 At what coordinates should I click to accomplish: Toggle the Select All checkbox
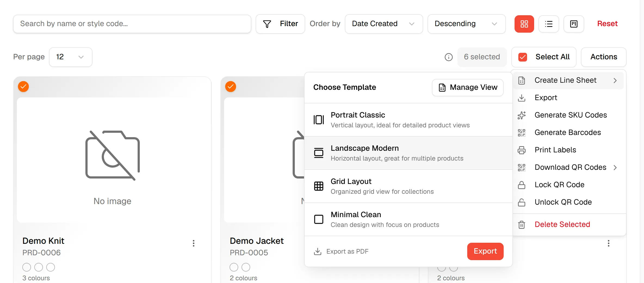coord(523,57)
